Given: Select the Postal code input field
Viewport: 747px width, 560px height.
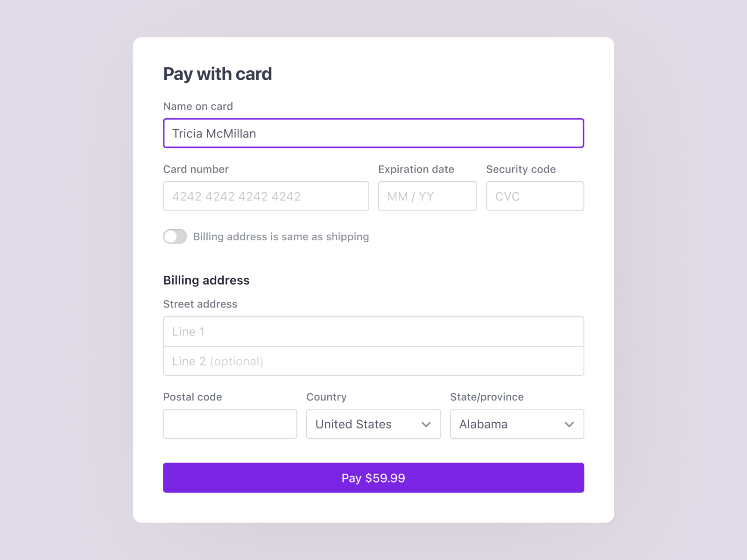Looking at the screenshot, I should click(x=230, y=424).
